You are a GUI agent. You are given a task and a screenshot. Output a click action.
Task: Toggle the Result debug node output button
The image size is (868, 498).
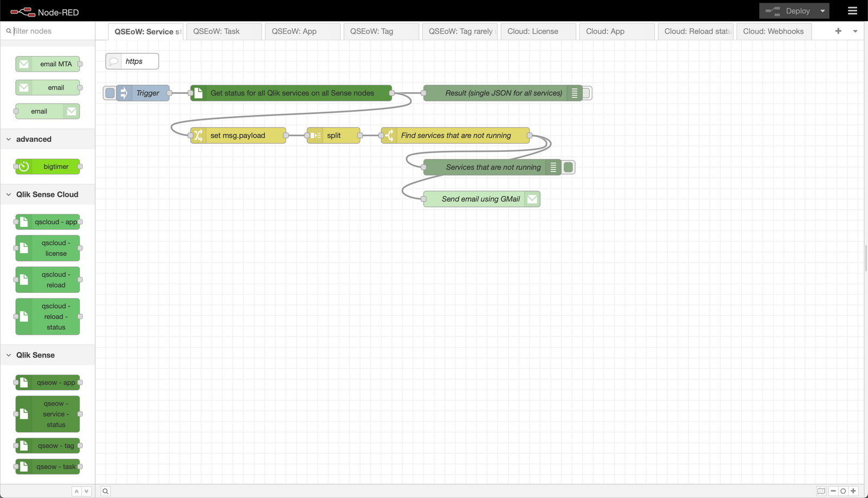[x=586, y=93]
